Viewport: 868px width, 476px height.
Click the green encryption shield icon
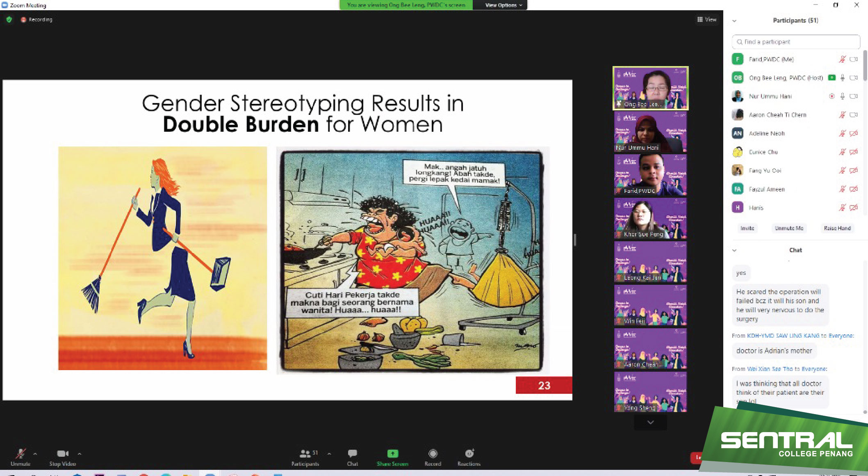click(x=9, y=19)
